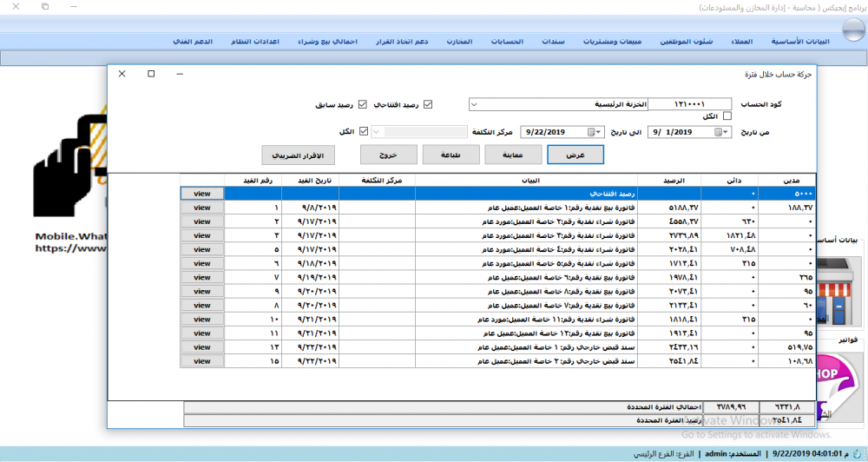Click view button for entry number ١٠

click(202, 319)
